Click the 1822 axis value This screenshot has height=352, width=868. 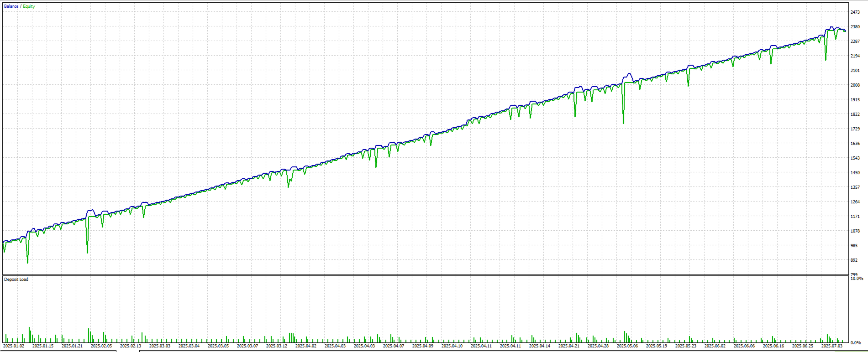click(855, 114)
